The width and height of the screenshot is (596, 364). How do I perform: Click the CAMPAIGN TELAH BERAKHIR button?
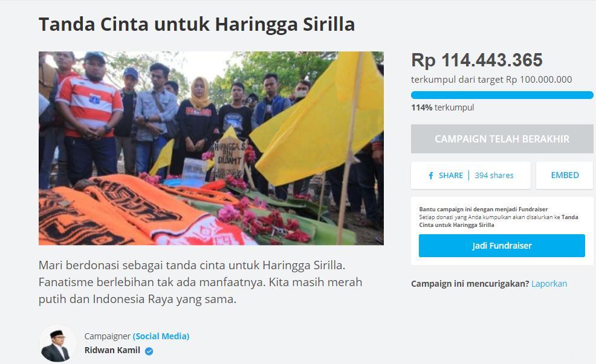tap(502, 139)
